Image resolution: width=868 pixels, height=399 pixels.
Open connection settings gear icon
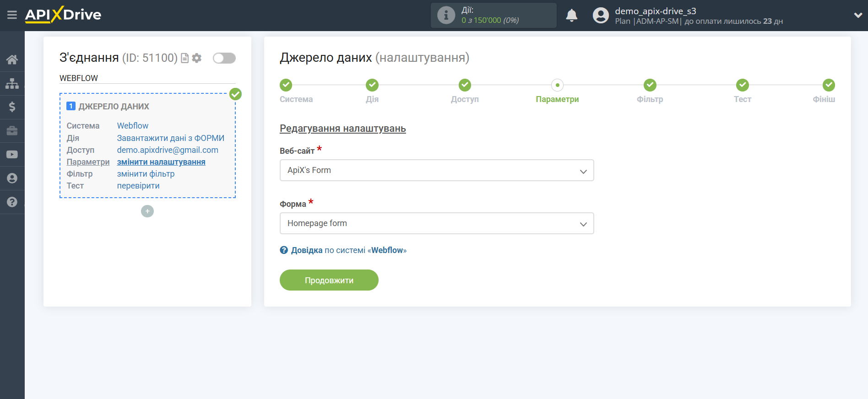197,58
